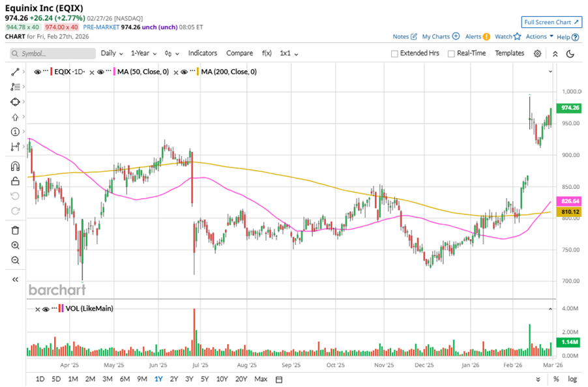Open the 1-Year period dropdown
The width and height of the screenshot is (588, 387).
(x=143, y=53)
